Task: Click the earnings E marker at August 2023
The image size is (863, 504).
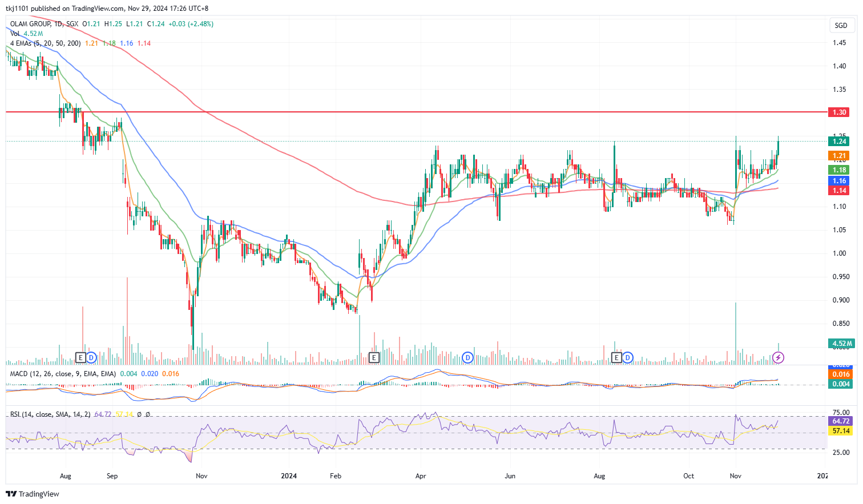Action: click(x=80, y=358)
